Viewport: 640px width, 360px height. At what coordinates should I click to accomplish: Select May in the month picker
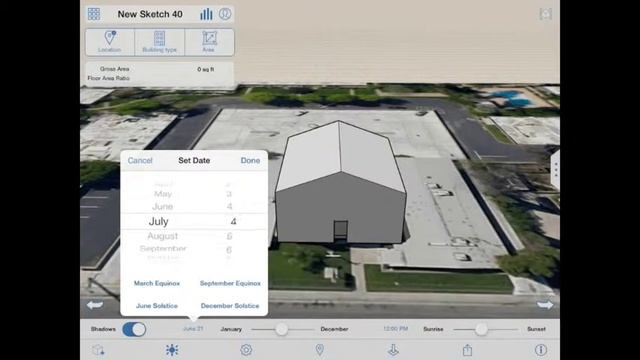point(163,194)
